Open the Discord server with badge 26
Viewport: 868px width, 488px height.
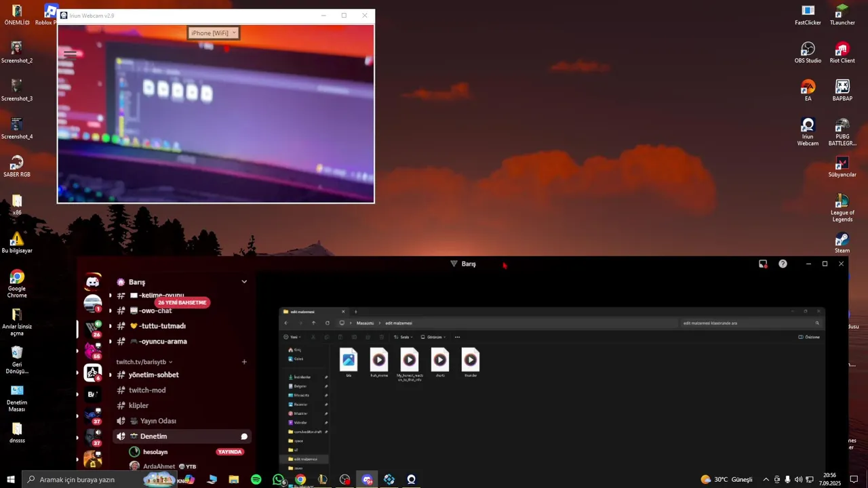93,328
